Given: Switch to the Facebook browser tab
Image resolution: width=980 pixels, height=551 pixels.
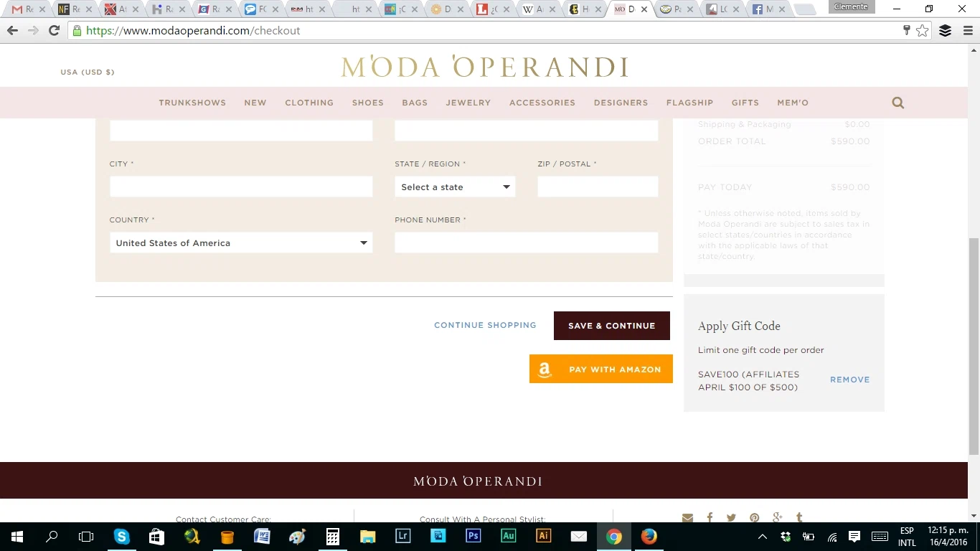Looking at the screenshot, I should (x=766, y=9).
